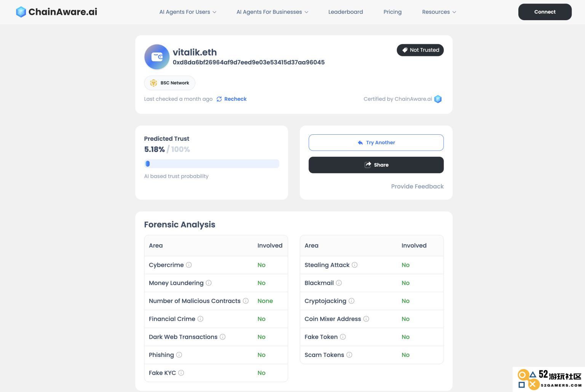The image size is (585, 392).
Task: Click the vitalik.eth wallet avatar icon
Action: [157, 57]
